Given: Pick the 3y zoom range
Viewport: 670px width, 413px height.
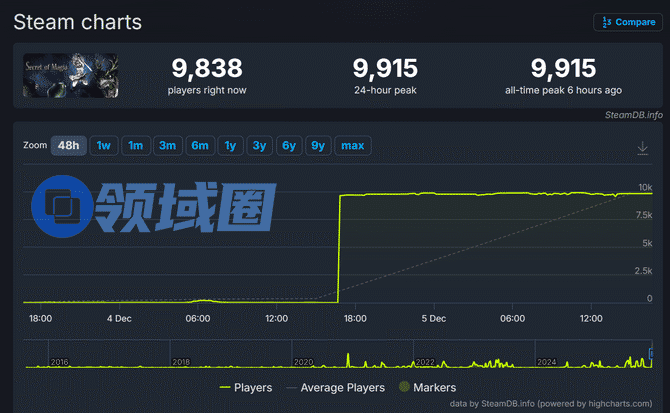Looking at the screenshot, I should click(260, 146).
